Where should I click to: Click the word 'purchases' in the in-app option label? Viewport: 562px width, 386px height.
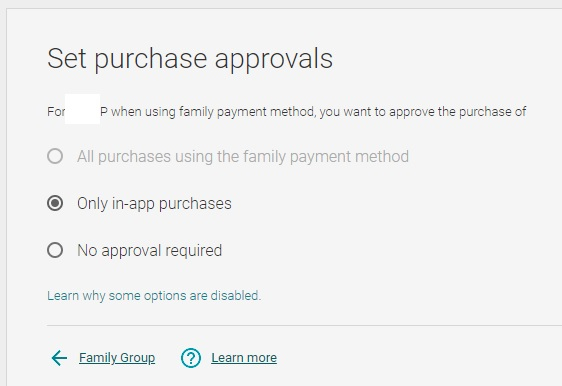(195, 204)
